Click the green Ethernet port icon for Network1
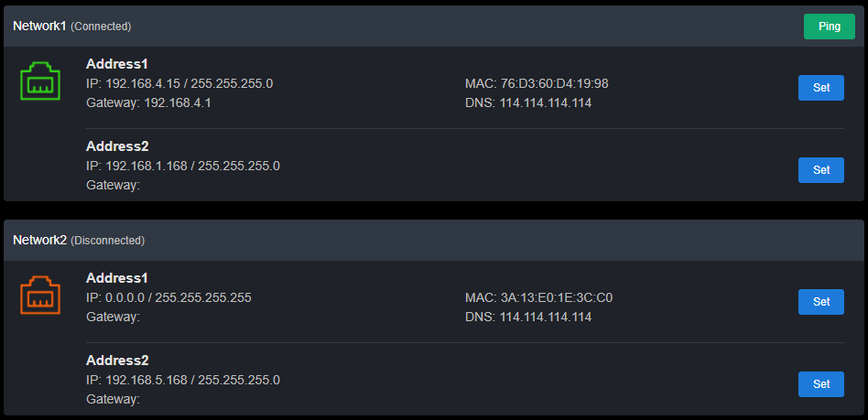This screenshot has width=868, height=420. pos(40,81)
